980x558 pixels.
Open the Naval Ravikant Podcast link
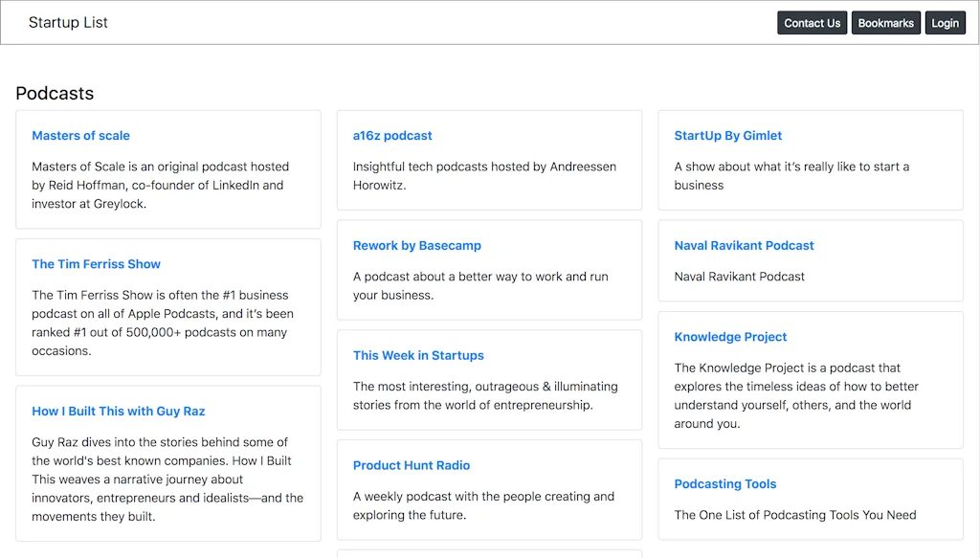click(744, 246)
